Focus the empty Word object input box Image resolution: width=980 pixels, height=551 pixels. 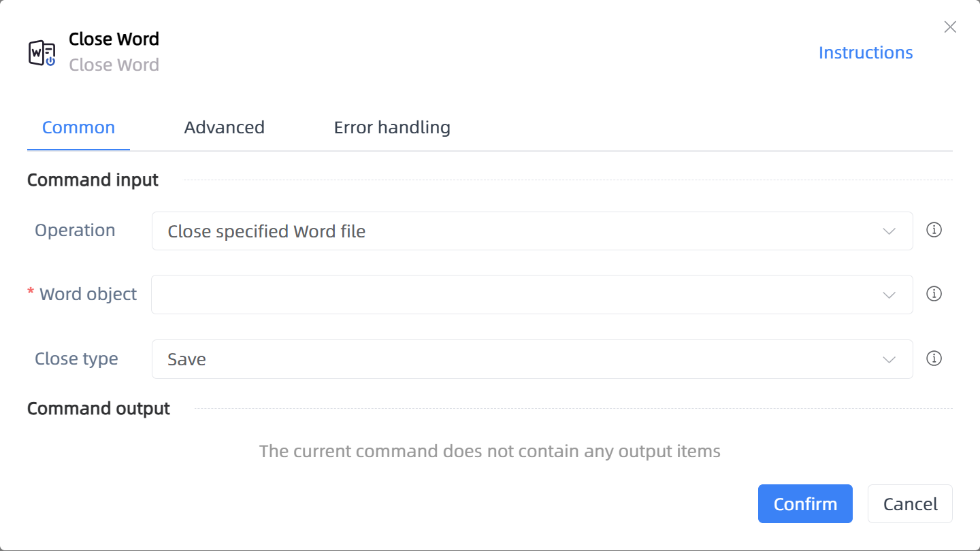[532, 295]
